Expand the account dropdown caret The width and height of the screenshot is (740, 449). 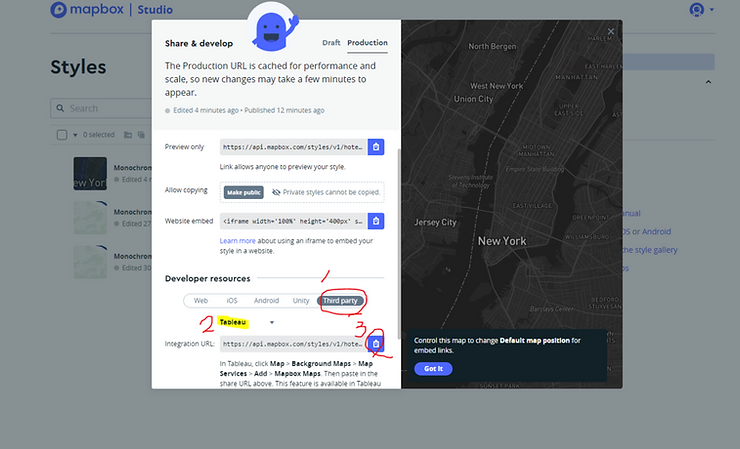pyautogui.click(x=712, y=9)
